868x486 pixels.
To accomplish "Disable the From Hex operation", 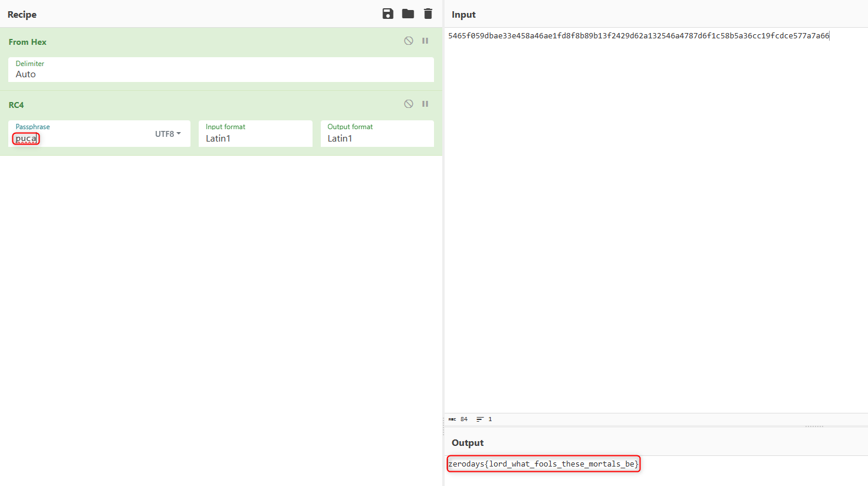I will coord(409,41).
